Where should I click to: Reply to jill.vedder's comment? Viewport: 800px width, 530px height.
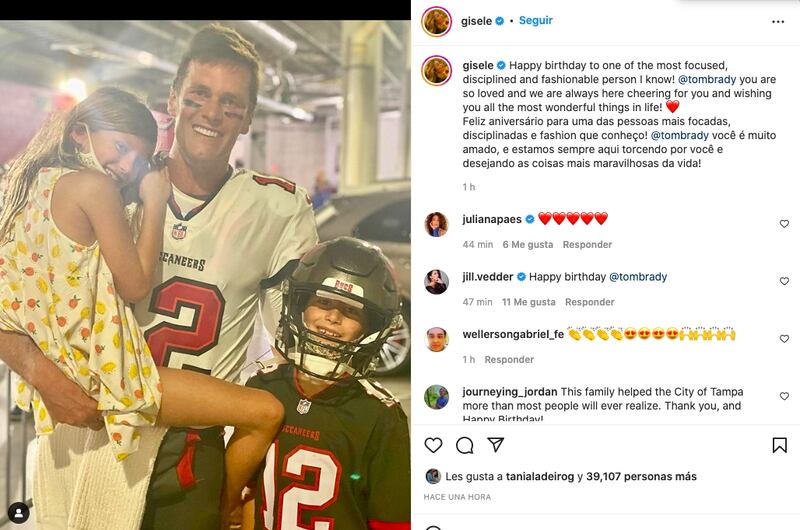click(590, 302)
